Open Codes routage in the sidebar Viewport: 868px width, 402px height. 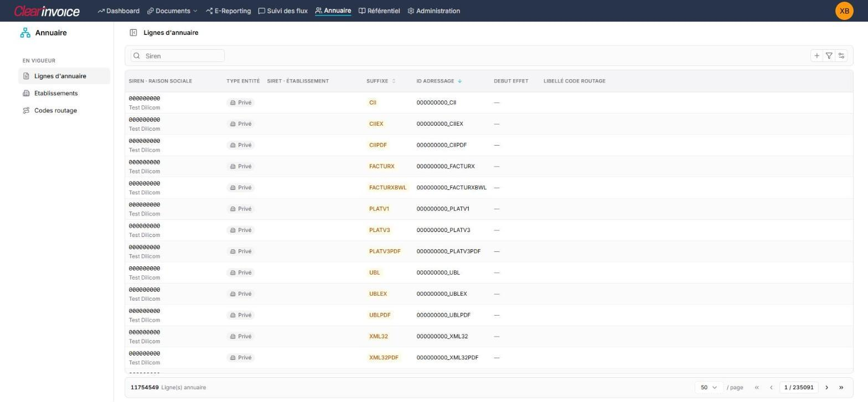(64, 111)
